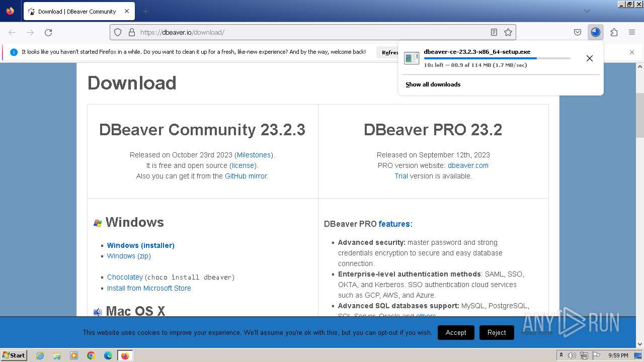Go forward to next page
The width and height of the screenshot is (644, 362).
(30, 32)
